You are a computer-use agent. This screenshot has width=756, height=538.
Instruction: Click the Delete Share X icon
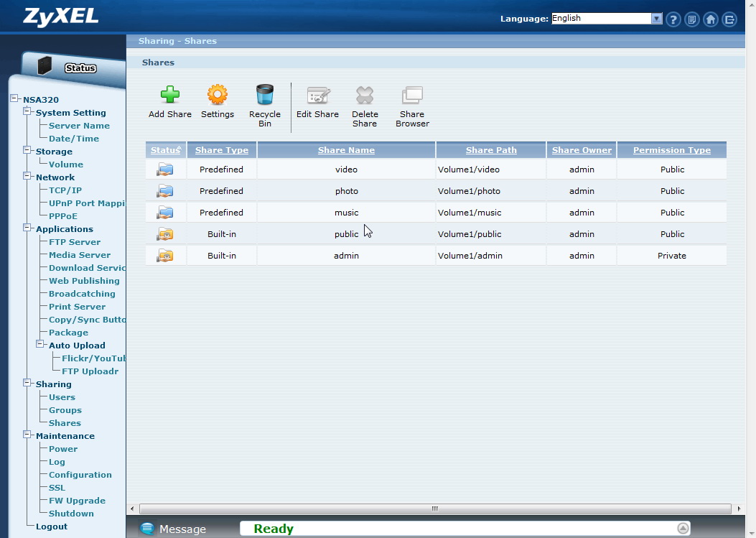pos(365,95)
